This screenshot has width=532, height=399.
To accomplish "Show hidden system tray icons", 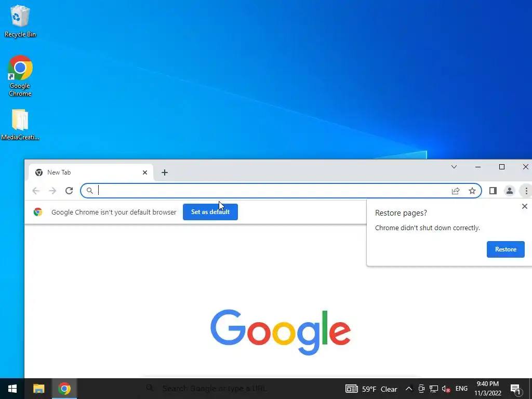I will pyautogui.click(x=409, y=389).
